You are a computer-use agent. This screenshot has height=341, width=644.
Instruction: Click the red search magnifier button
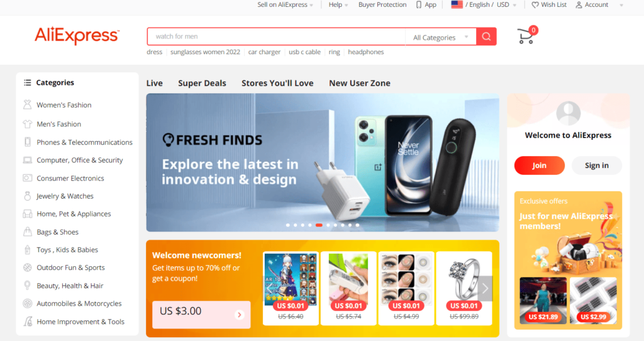(x=486, y=36)
